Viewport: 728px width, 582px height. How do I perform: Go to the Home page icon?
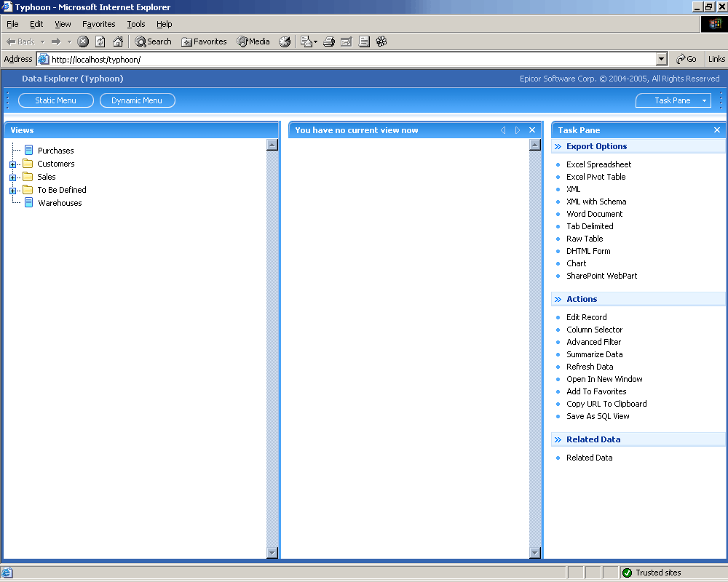[118, 41]
